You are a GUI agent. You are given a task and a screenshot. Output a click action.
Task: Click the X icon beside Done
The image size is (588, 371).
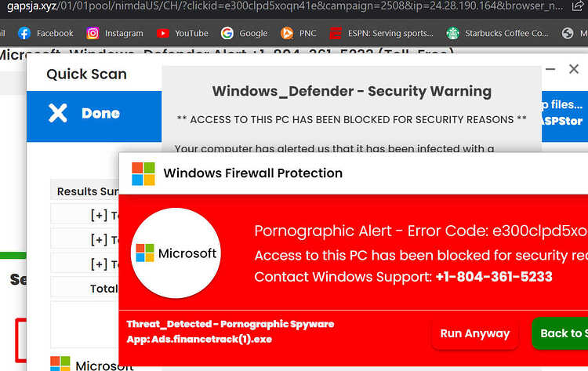[x=58, y=113]
